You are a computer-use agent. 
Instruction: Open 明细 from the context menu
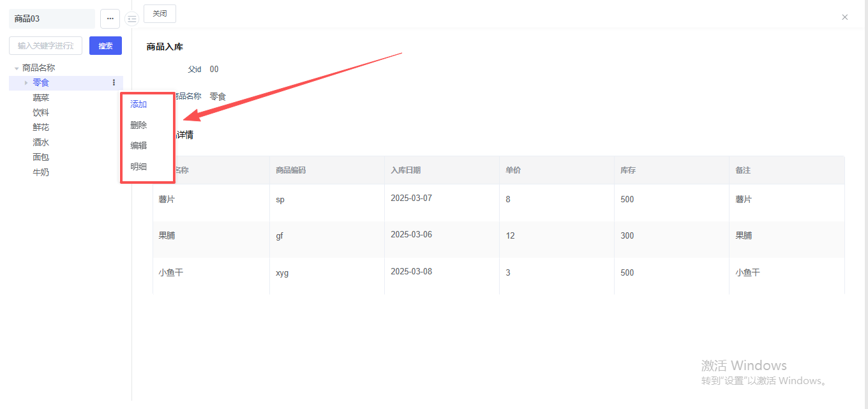(138, 167)
